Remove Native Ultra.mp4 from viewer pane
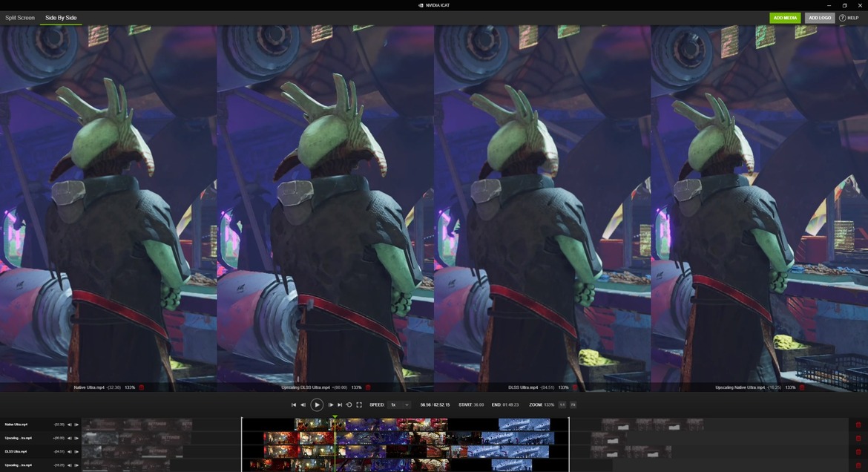Image resolution: width=868 pixels, height=472 pixels. click(x=141, y=388)
